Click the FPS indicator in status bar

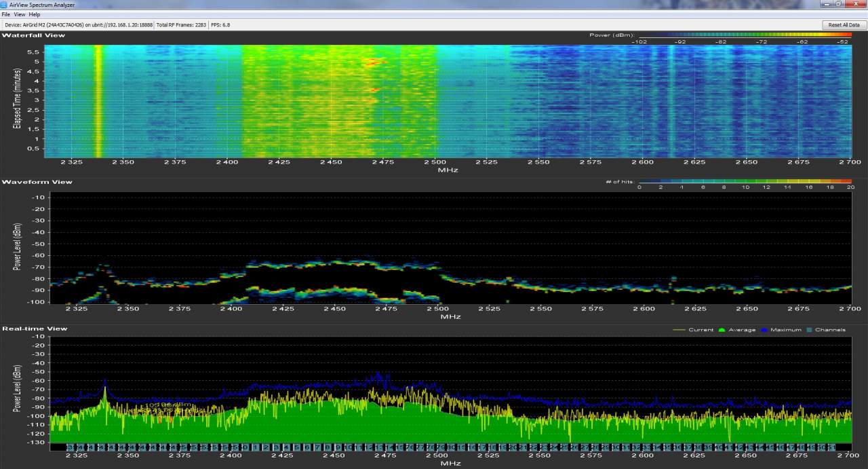click(221, 24)
